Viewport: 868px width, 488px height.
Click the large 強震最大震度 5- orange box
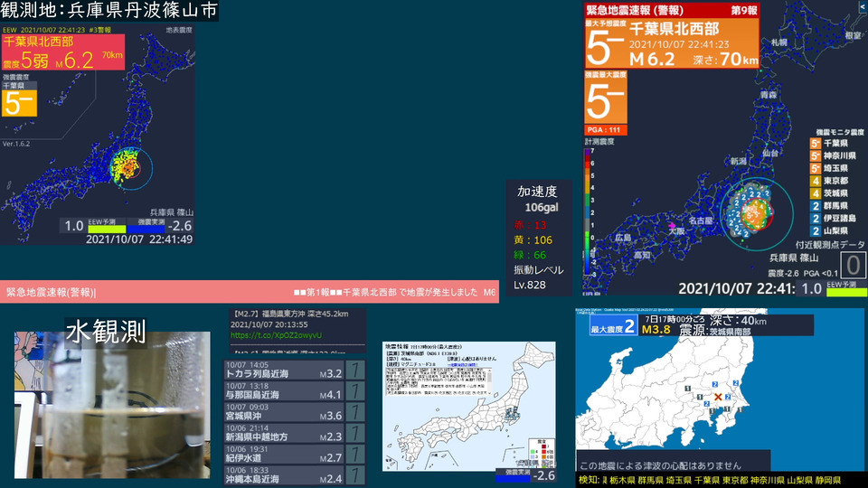606,98
